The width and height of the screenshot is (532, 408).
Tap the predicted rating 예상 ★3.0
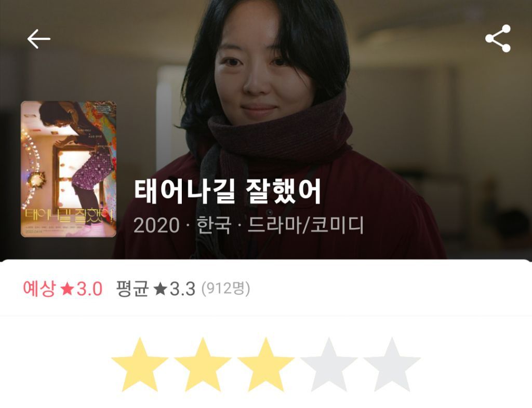(x=63, y=289)
